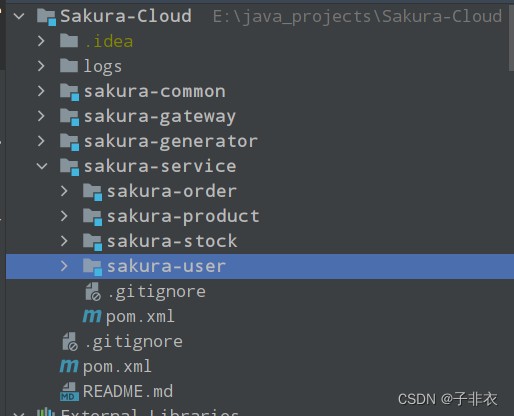Click the README.md markdown file icon

point(69,392)
